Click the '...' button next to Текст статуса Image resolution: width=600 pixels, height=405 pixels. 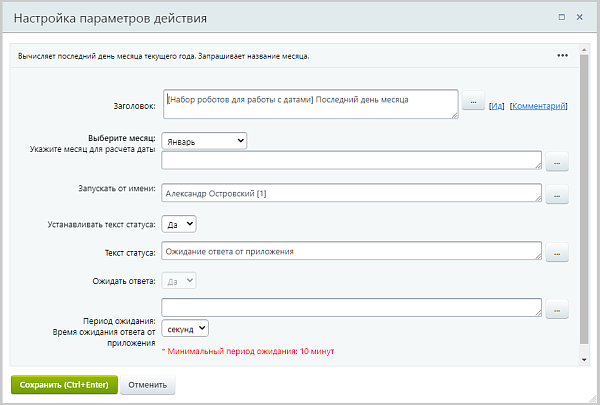pyautogui.click(x=557, y=253)
